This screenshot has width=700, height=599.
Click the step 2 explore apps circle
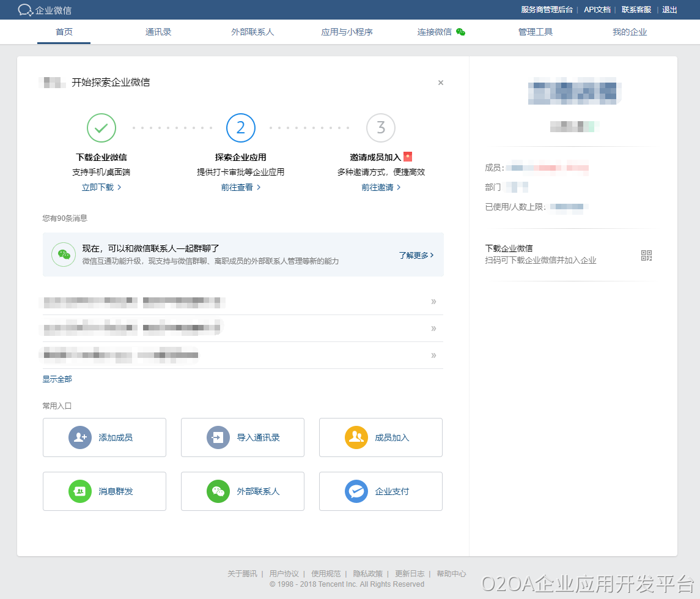[241, 128]
